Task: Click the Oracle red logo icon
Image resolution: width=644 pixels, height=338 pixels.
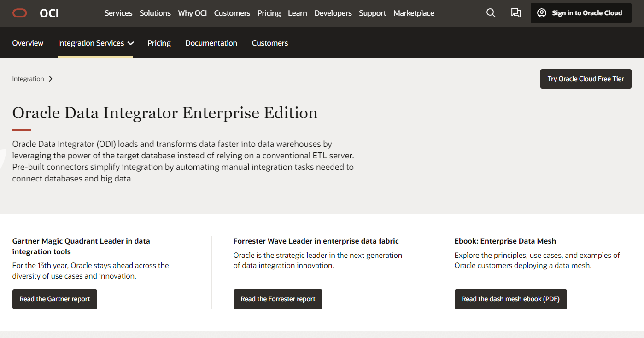Action: point(19,13)
